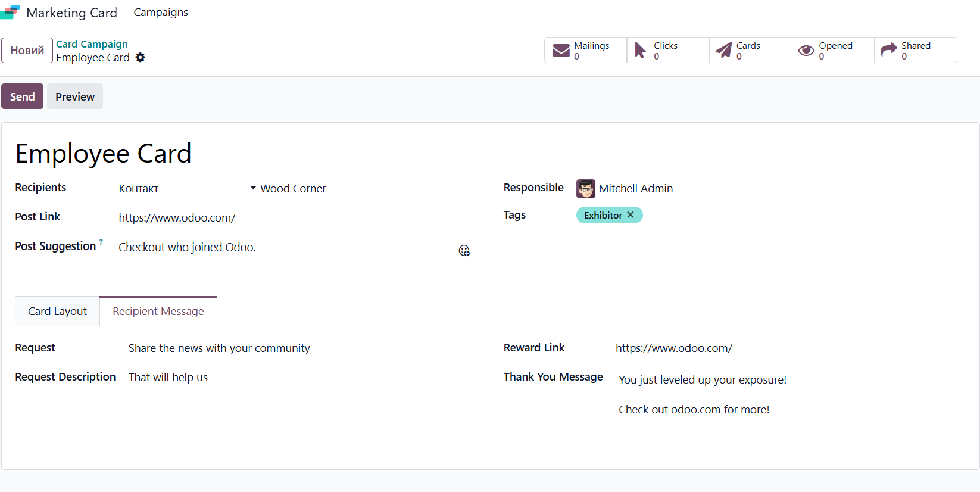Click the Clicks cursor stat icon
Screen dimensions: 980x492
640,51
